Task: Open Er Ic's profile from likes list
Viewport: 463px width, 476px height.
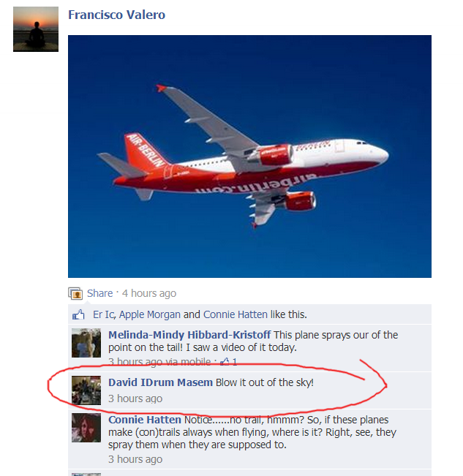Action: (104, 314)
